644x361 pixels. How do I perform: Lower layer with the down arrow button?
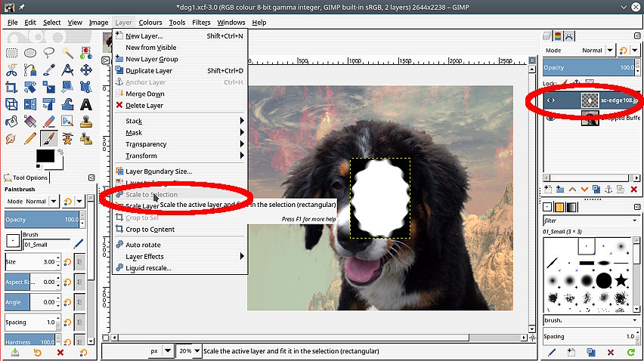[x=584, y=189]
